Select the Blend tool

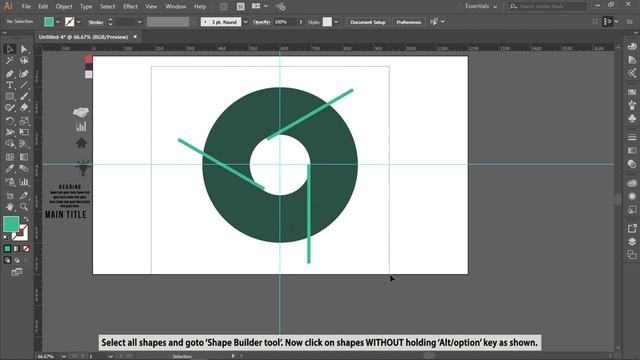[x=24, y=169]
